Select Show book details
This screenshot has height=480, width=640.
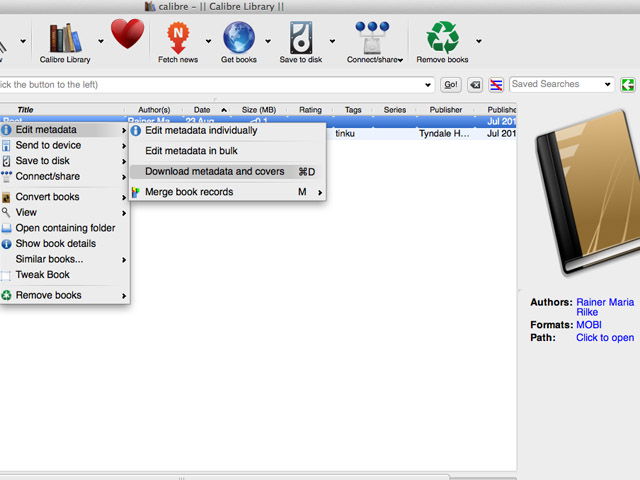tap(64, 243)
